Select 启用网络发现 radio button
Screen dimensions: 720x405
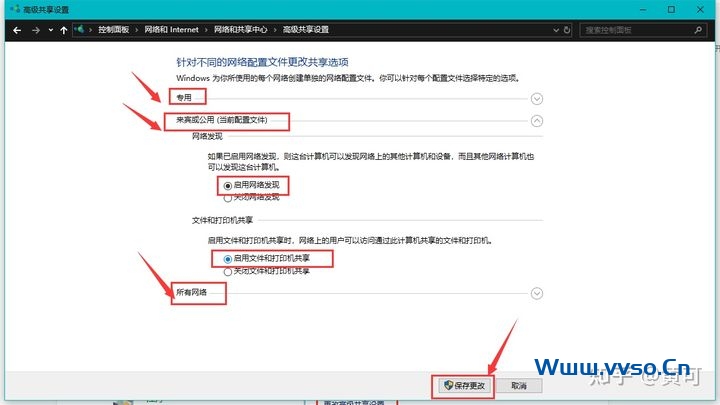tap(228, 185)
